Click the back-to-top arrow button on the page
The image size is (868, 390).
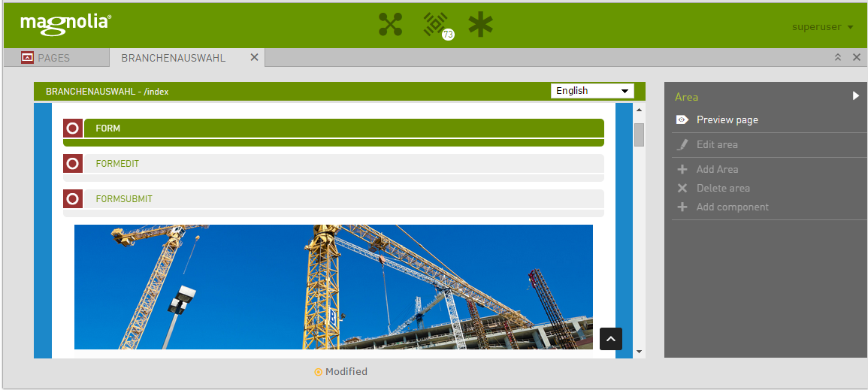click(x=610, y=339)
